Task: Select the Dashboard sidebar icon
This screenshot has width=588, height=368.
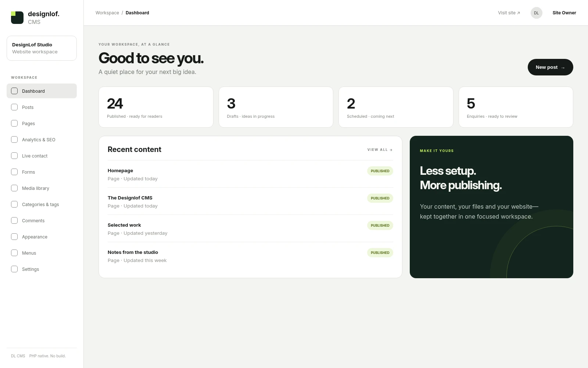Action: click(14, 91)
